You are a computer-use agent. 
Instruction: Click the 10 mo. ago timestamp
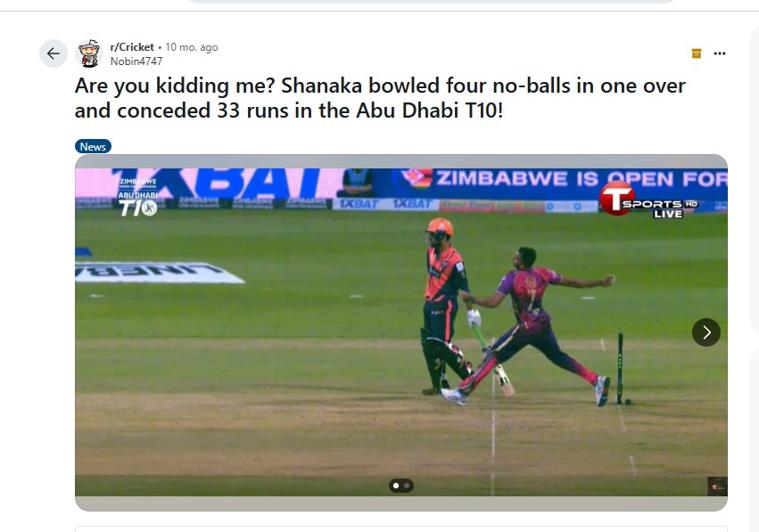191,47
